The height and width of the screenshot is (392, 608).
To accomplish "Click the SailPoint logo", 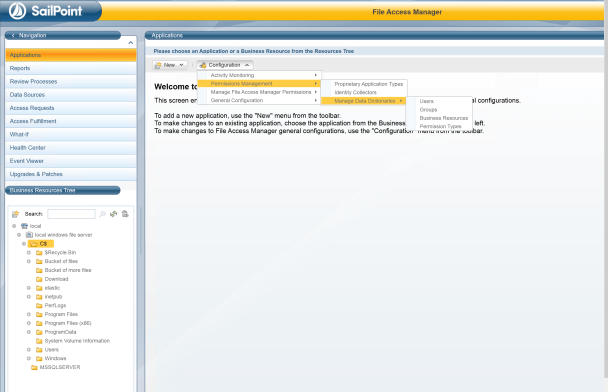I will click(x=46, y=10).
